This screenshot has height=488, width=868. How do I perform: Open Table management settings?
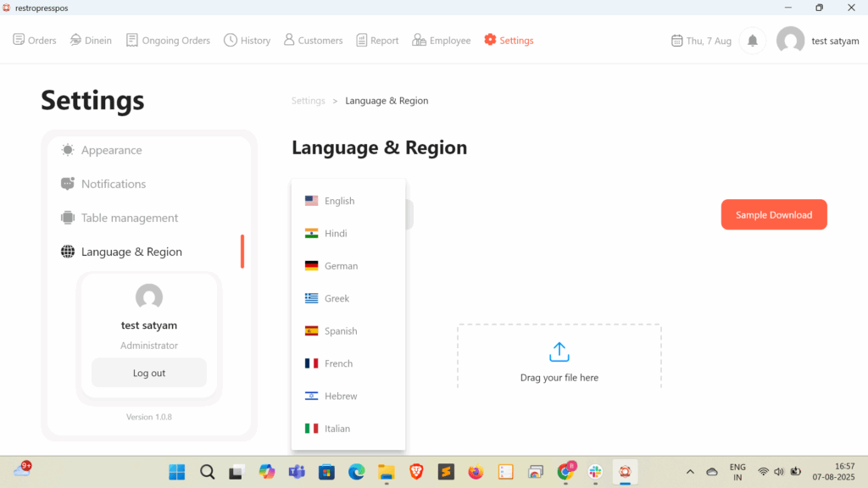129,218
